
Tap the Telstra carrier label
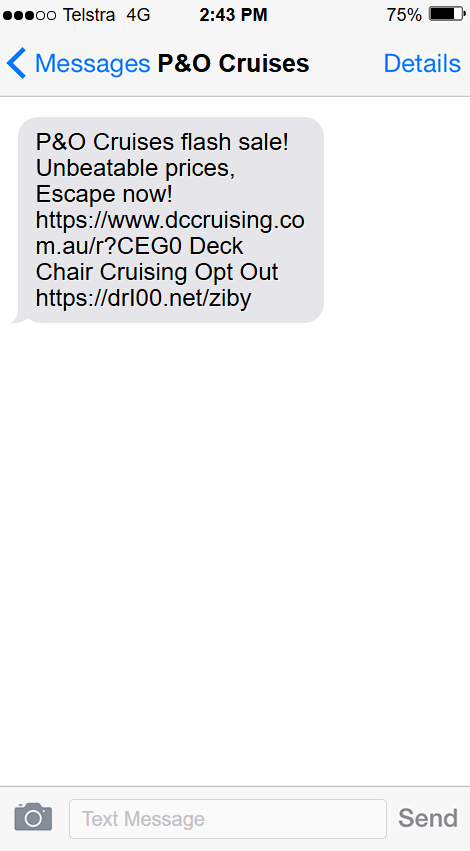pyautogui.click(x=89, y=15)
